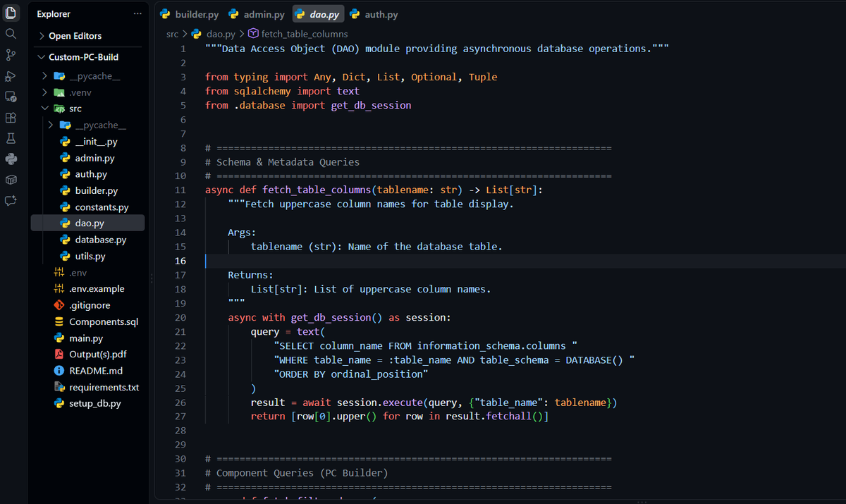Screen dimensions: 846x504
Task: Open the Source Control view
Action: click(x=11, y=55)
